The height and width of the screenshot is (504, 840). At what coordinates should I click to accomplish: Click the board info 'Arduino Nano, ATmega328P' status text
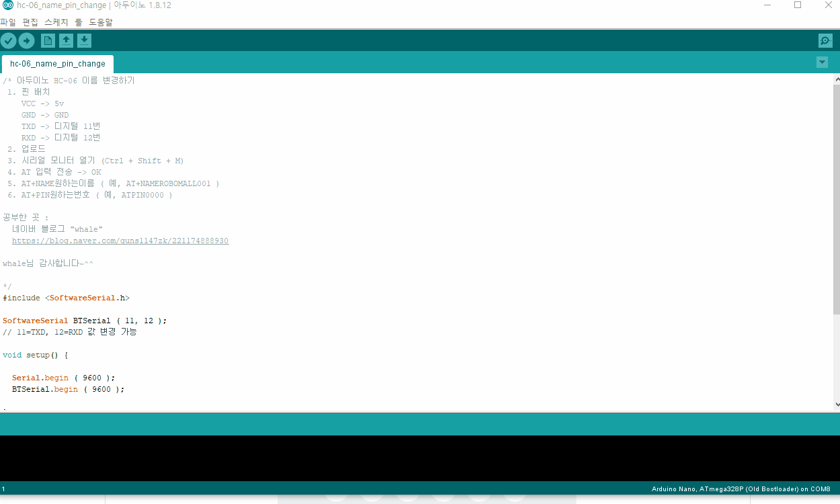[741, 489]
